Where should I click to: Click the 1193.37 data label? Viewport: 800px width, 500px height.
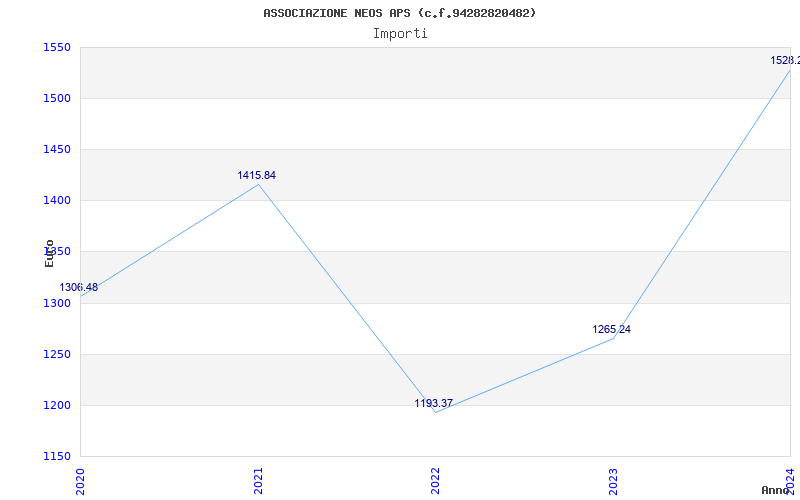tap(433, 403)
